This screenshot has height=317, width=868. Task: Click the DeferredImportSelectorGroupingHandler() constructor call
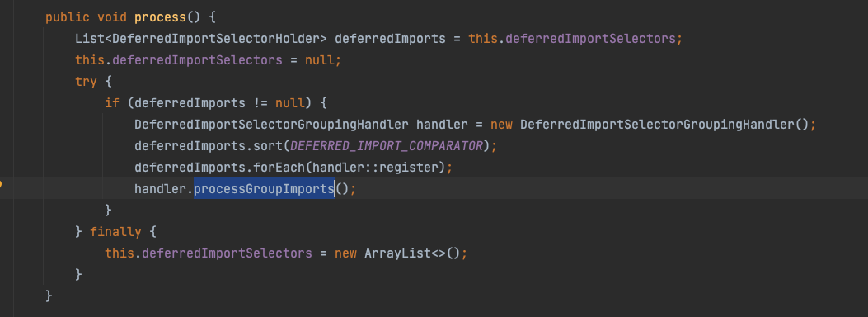664,124
